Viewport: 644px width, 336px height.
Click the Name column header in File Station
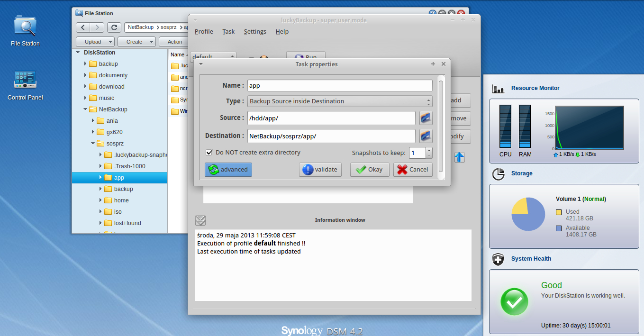point(177,55)
